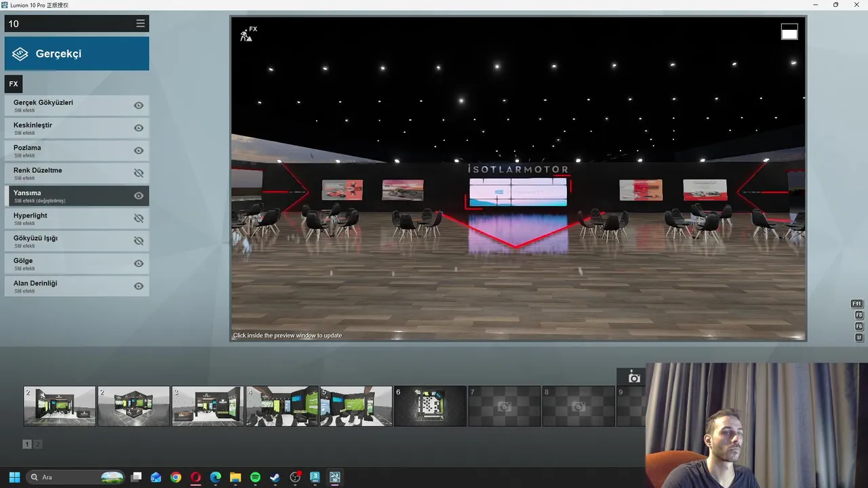The width and height of the screenshot is (868, 488).
Task: Open the Pozlama effect settings
Action: point(77,150)
